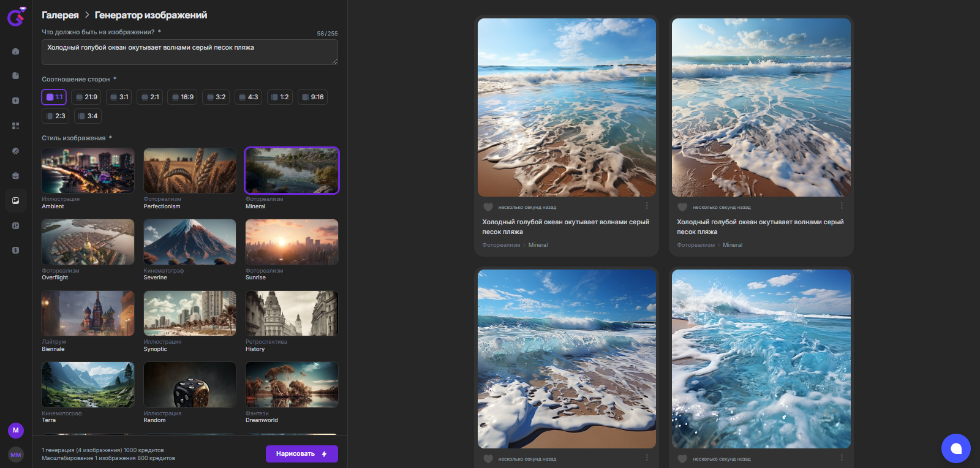Viewport: 980px width, 468px height.
Task: Select the 21:9 aspect ratio
Action: tap(86, 97)
